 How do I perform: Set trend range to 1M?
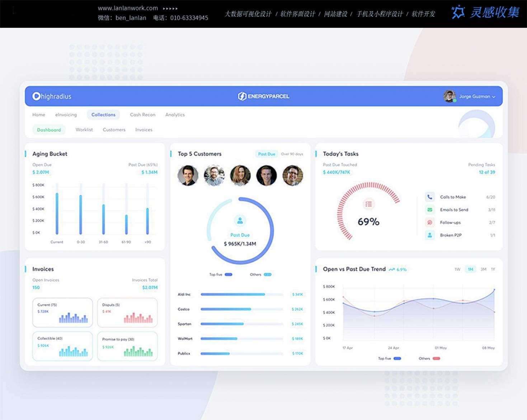470,269
